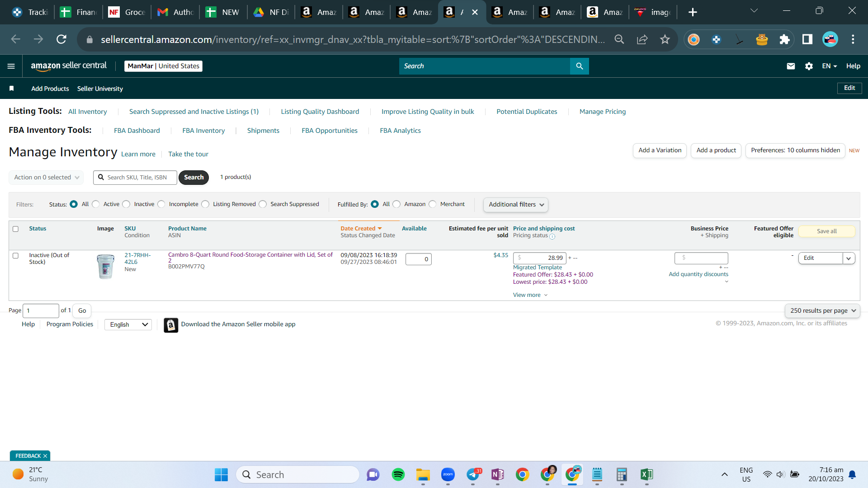868x488 pixels.
Task: Open FBA Dashboard
Action: (x=137, y=131)
